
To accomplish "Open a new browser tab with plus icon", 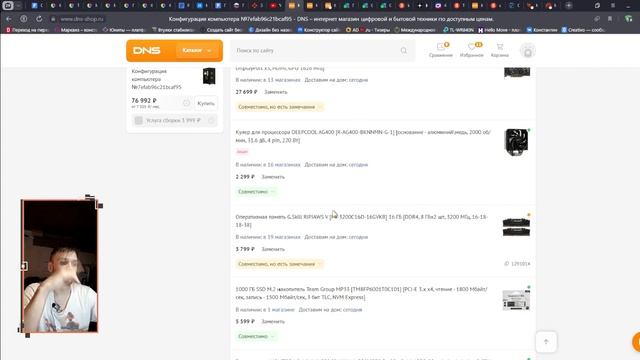I will pyautogui.click(x=569, y=6).
